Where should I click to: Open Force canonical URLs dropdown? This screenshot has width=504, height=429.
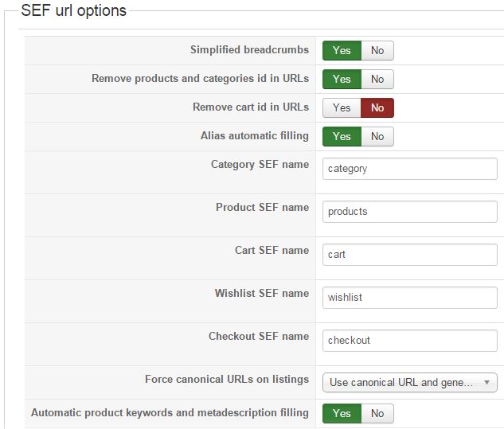(x=402, y=383)
